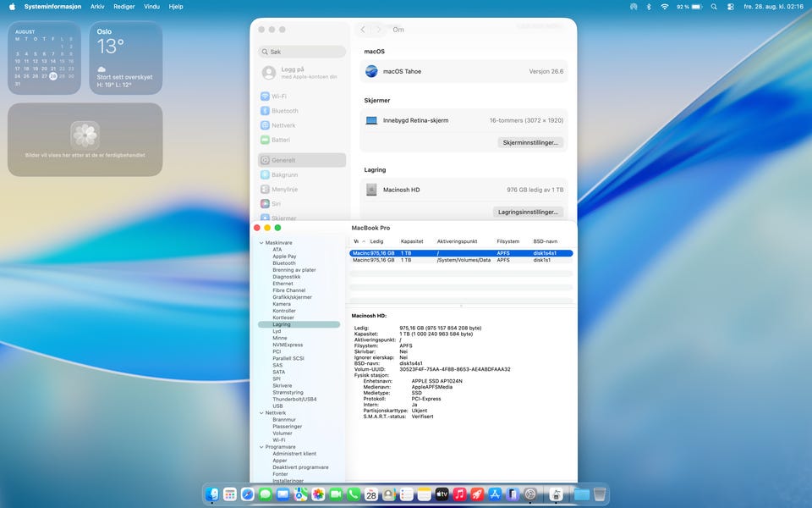Sort by the Filsystem column header
812x508 pixels.
pos(508,241)
